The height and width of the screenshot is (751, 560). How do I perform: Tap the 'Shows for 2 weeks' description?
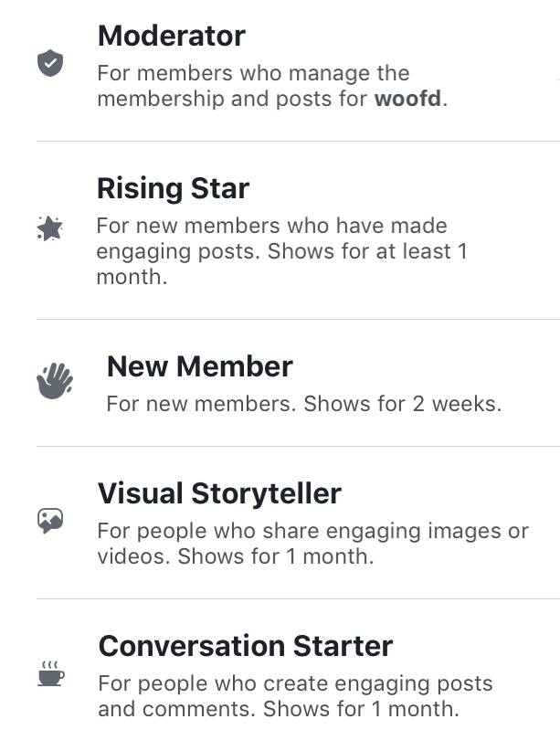pos(303,404)
